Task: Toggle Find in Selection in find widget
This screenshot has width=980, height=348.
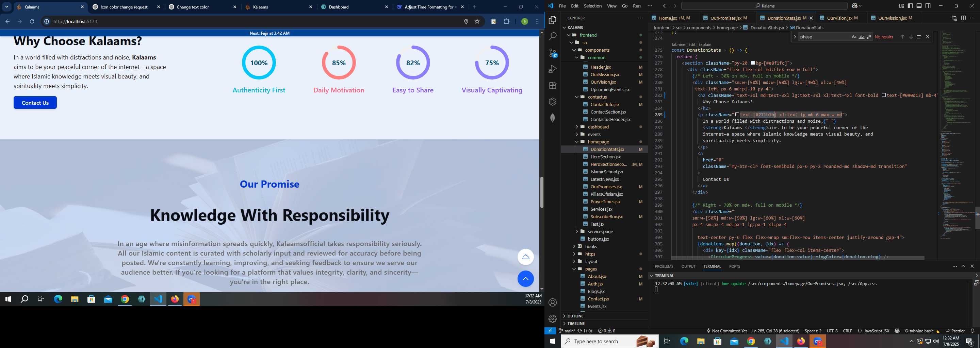Action: (919, 37)
